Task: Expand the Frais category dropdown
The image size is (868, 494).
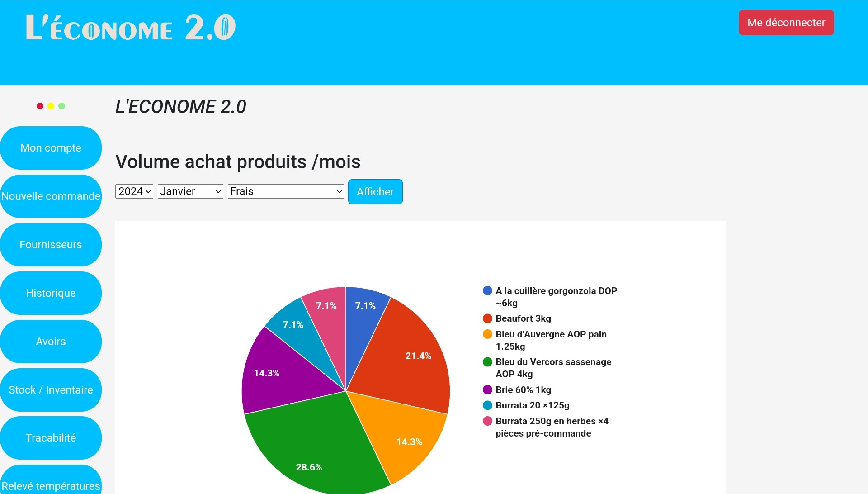Action: (286, 191)
